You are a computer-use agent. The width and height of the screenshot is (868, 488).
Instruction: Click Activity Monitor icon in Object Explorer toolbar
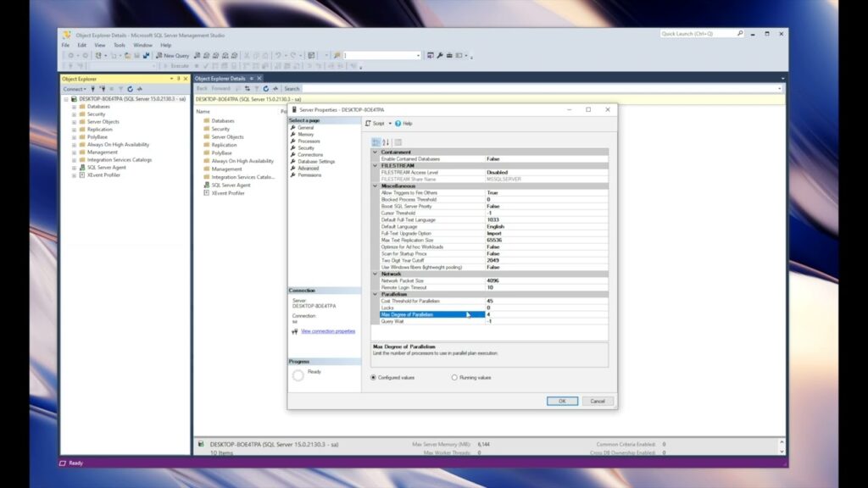click(x=140, y=88)
